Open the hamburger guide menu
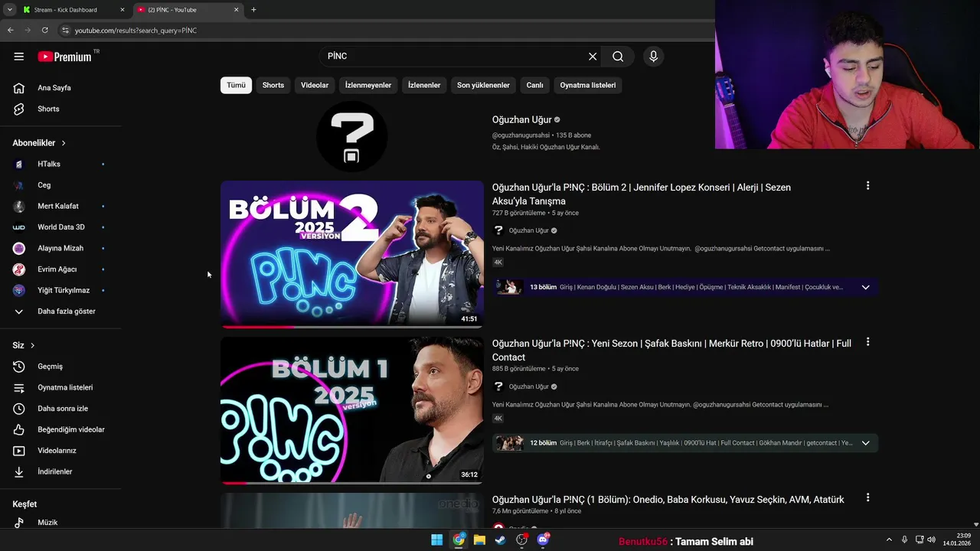The image size is (980, 551). 19,57
